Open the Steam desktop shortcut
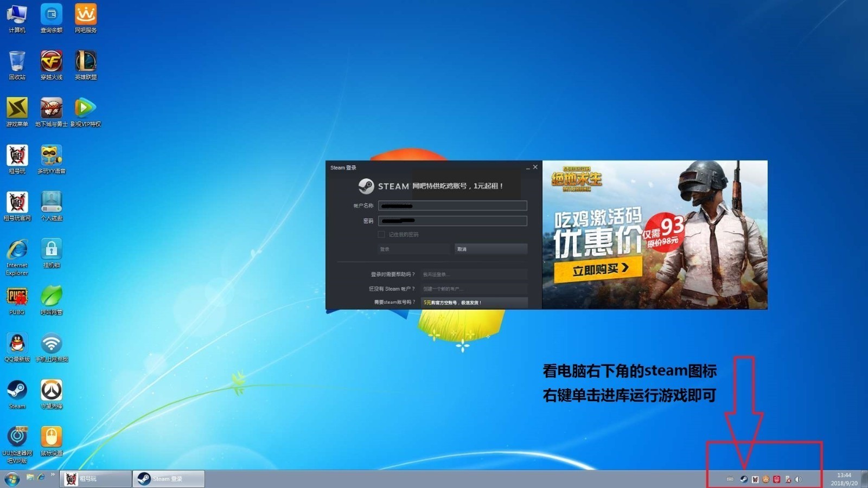This screenshot has height=488, width=868. [x=17, y=394]
